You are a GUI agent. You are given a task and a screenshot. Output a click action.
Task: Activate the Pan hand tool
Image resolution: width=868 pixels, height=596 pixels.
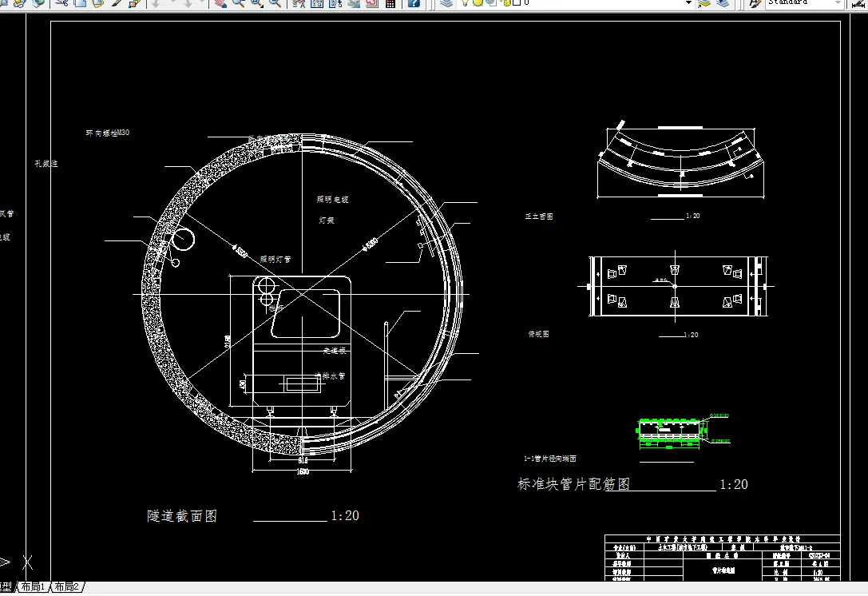tap(220, 2)
